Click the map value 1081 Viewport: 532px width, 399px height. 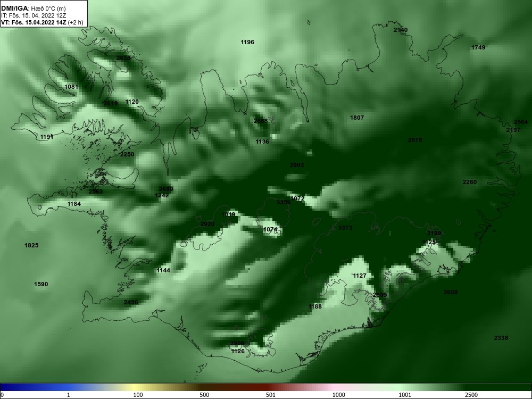click(x=71, y=87)
